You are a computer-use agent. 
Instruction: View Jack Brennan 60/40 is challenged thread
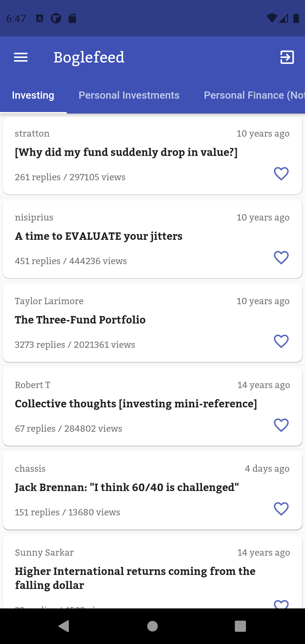(127, 487)
